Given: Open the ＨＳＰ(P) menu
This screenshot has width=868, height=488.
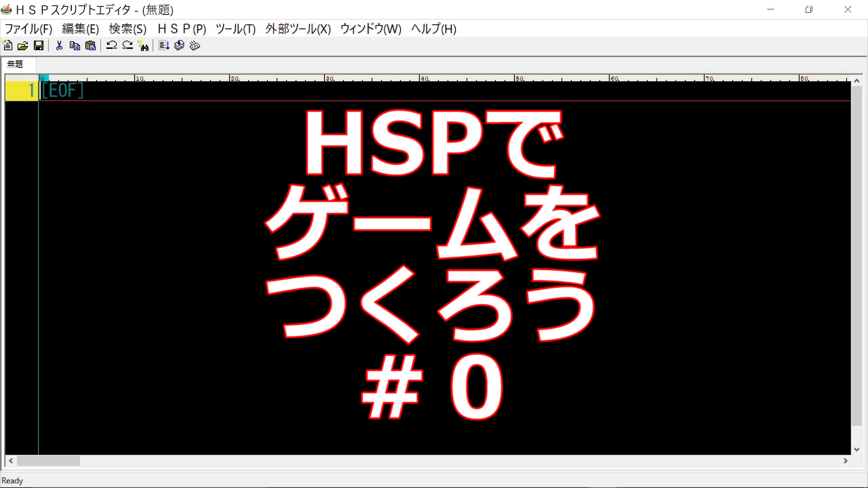Looking at the screenshot, I should [180, 29].
